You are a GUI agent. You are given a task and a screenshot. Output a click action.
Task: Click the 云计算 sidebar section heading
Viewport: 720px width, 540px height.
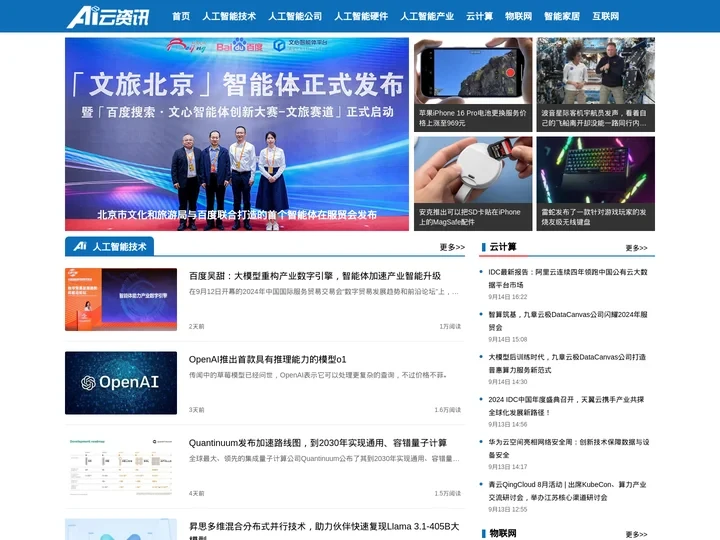(503, 247)
